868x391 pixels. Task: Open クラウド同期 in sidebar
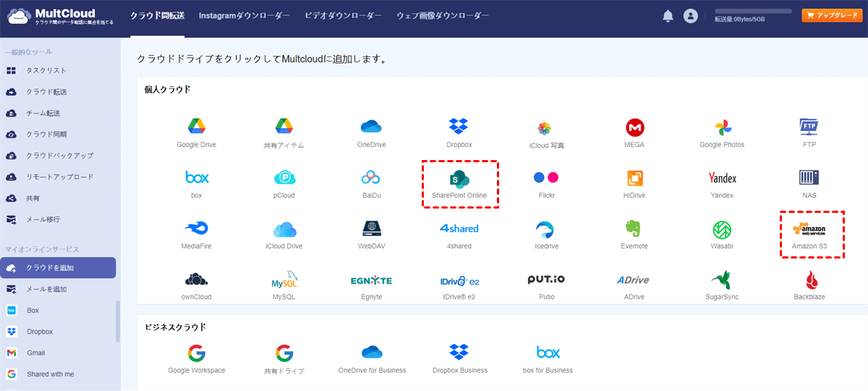(x=46, y=135)
